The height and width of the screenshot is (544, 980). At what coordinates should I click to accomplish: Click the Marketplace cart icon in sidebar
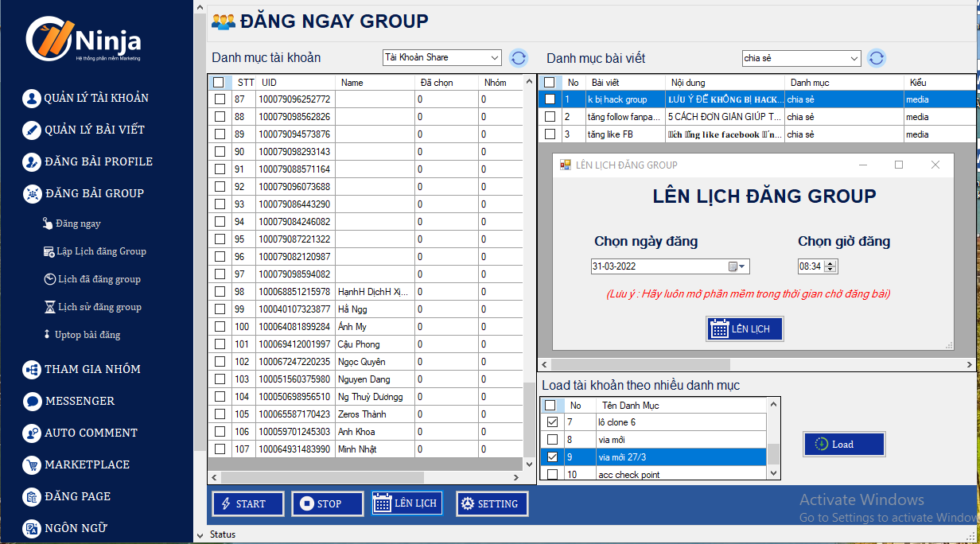tap(32, 464)
